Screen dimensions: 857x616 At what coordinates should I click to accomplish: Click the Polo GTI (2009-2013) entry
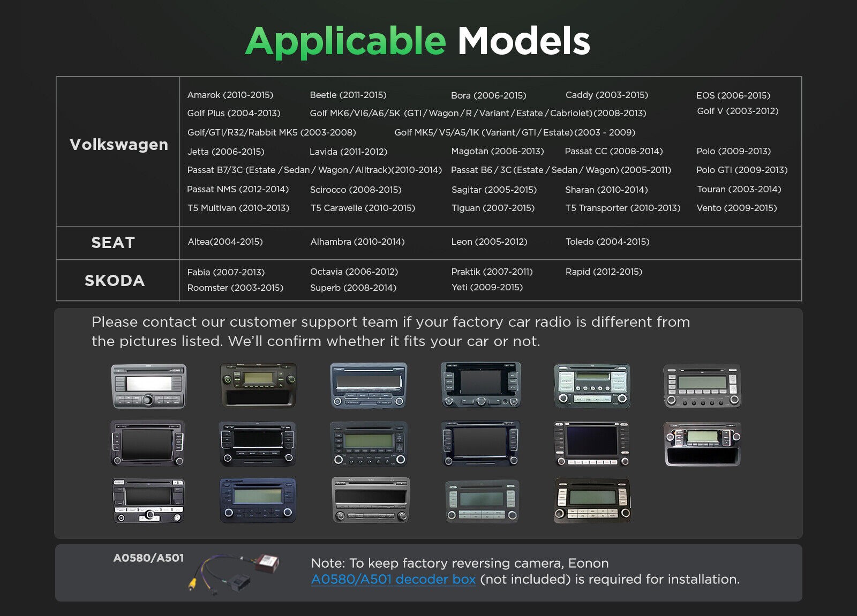pos(742,170)
